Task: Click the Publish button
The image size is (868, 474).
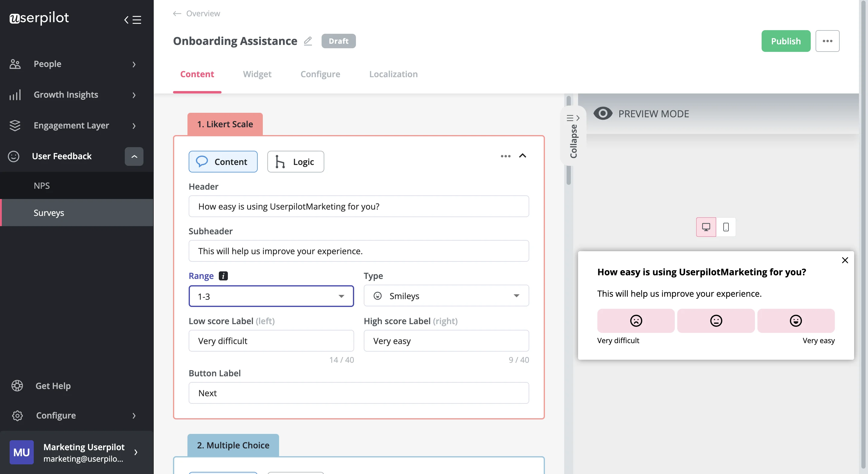Action: pyautogui.click(x=786, y=41)
